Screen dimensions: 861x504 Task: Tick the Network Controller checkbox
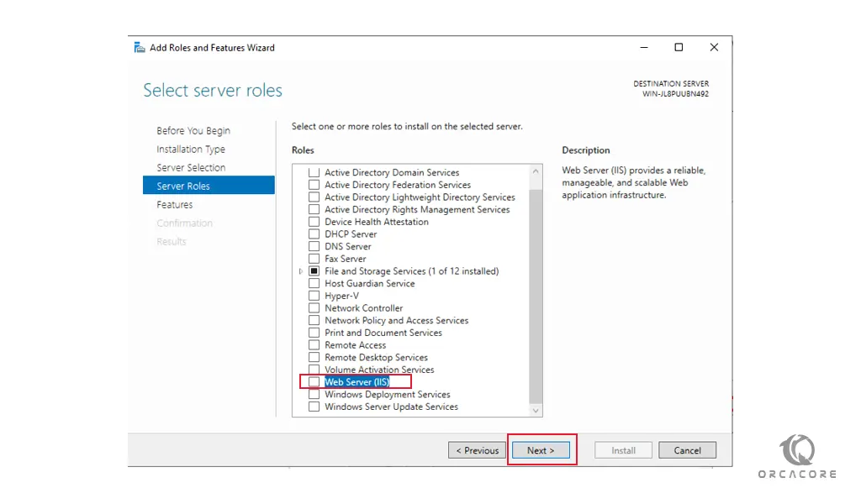[314, 308]
